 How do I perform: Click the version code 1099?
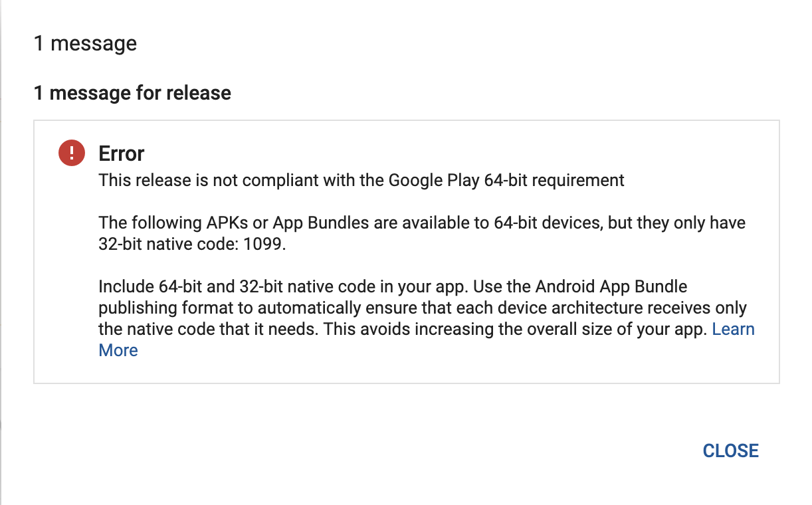(264, 244)
